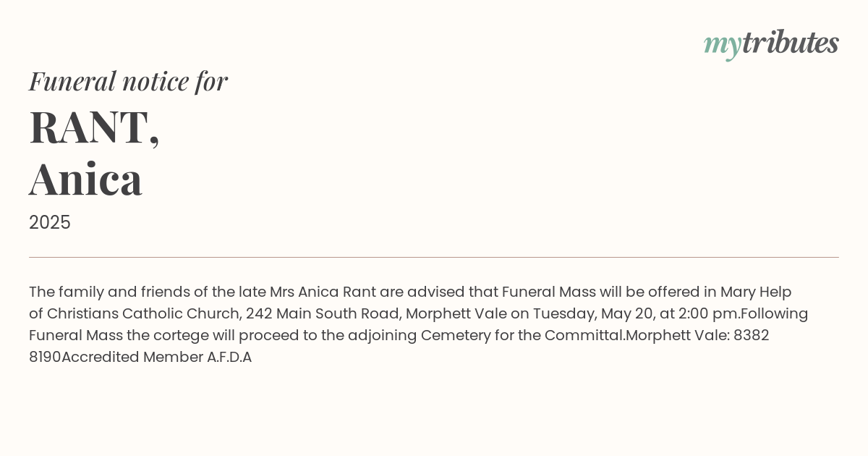868x456 pixels.
Task: Click 'Mary Help' at the end of the first line
Action: click(756, 292)
